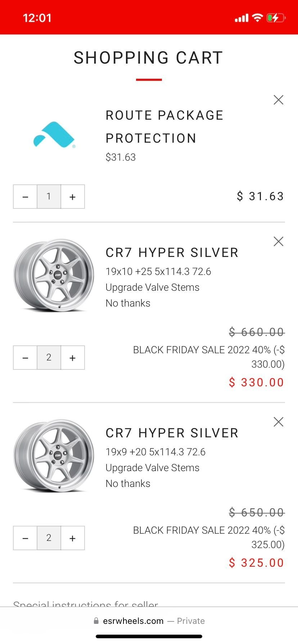Tap the esrwheels.com address bar
Screen dimensions: 298x644
pyautogui.click(x=149, y=621)
